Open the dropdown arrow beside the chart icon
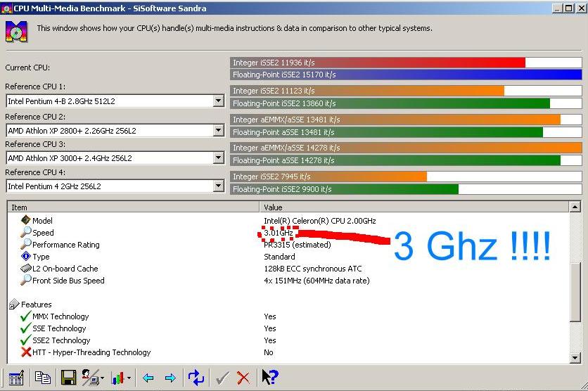The height and width of the screenshot is (391, 588). (129, 378)
